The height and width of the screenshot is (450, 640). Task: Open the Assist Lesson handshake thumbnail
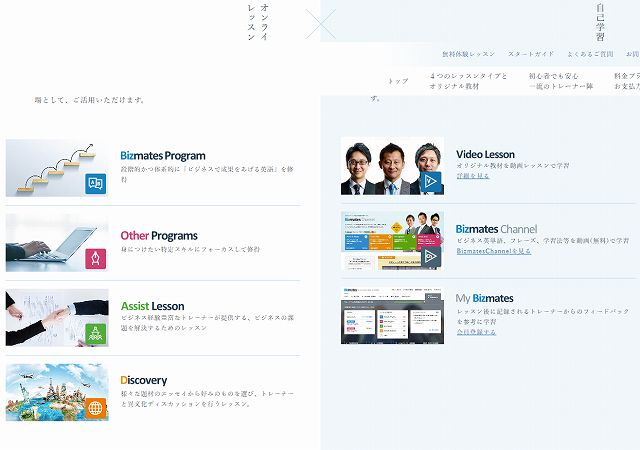[x=57, y=318]
